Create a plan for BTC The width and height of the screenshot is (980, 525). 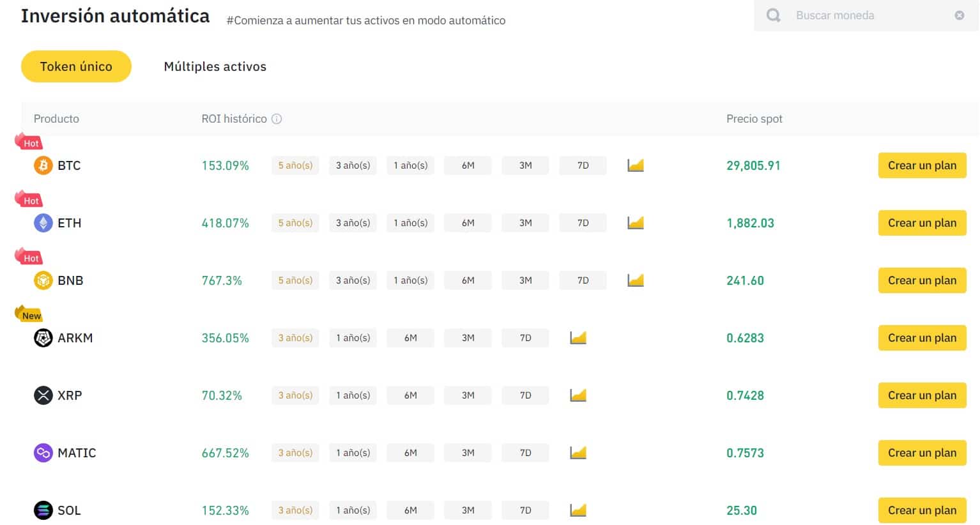pyautogui.click(x=922, y=165)
